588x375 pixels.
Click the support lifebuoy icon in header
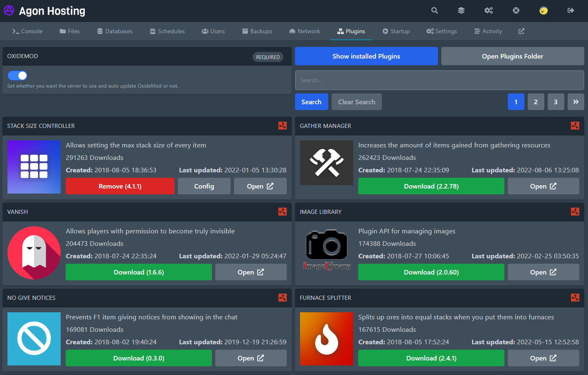pos(516,10)
